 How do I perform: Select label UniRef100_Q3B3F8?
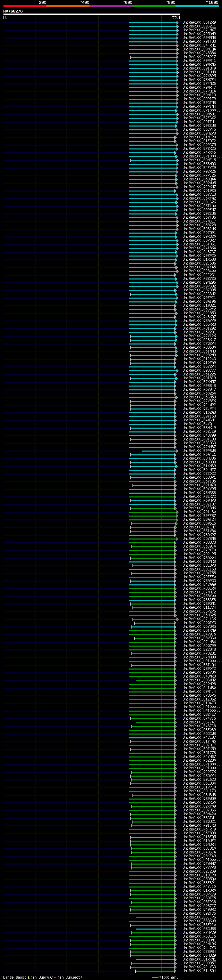(199, 600)
